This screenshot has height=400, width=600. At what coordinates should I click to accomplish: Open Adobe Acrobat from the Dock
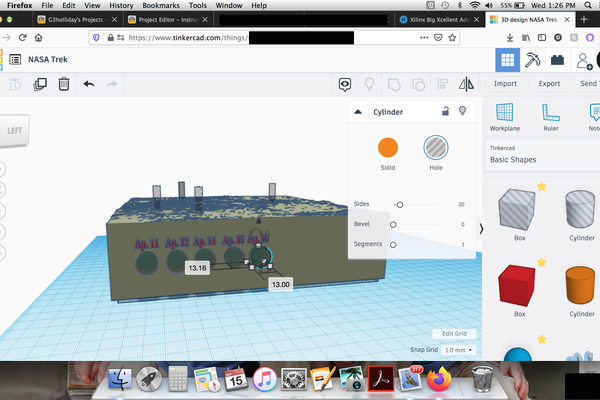[x=381, y=379]
